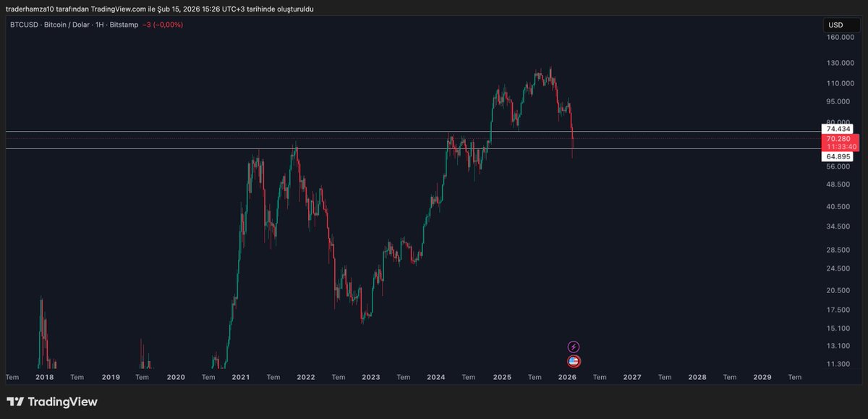Open the US flag economic event marker
Viewport: 868px width, 419px height.
(574, 361)
